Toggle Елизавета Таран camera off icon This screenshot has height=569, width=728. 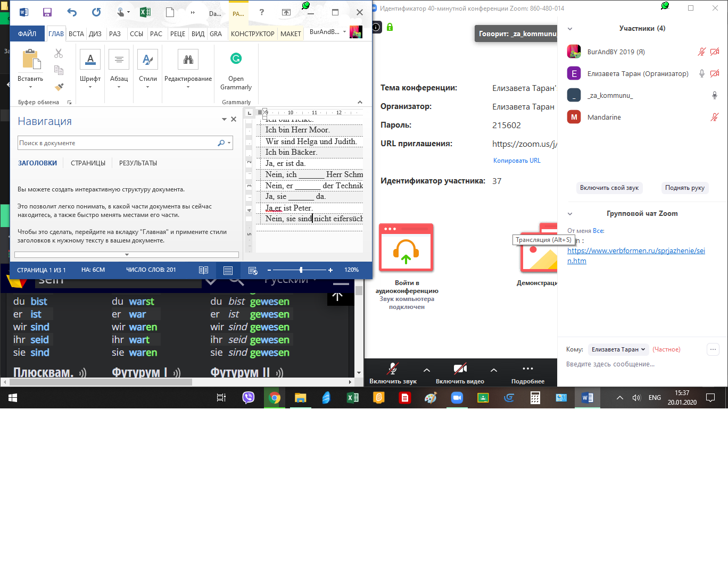(x=715, y=73)
